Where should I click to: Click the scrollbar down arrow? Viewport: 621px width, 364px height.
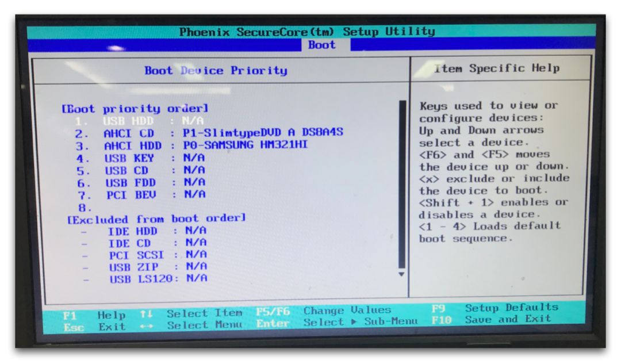coord(401,274)
